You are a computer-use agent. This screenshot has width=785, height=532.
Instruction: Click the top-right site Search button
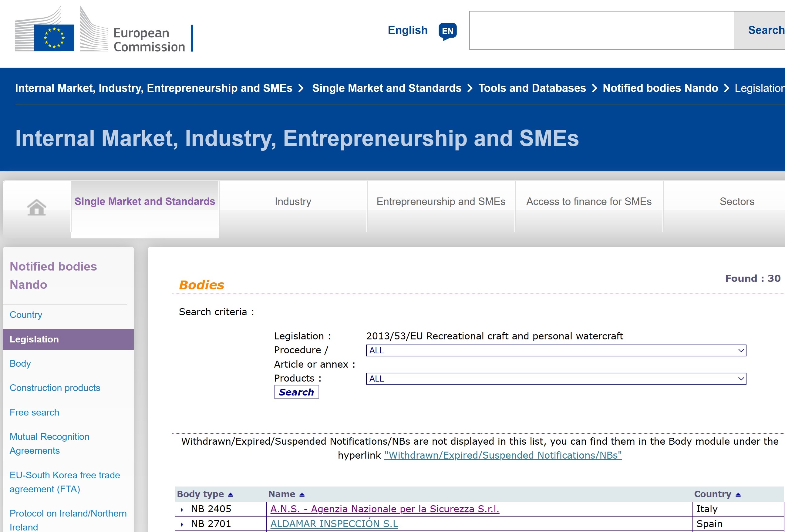pos(765,30)
